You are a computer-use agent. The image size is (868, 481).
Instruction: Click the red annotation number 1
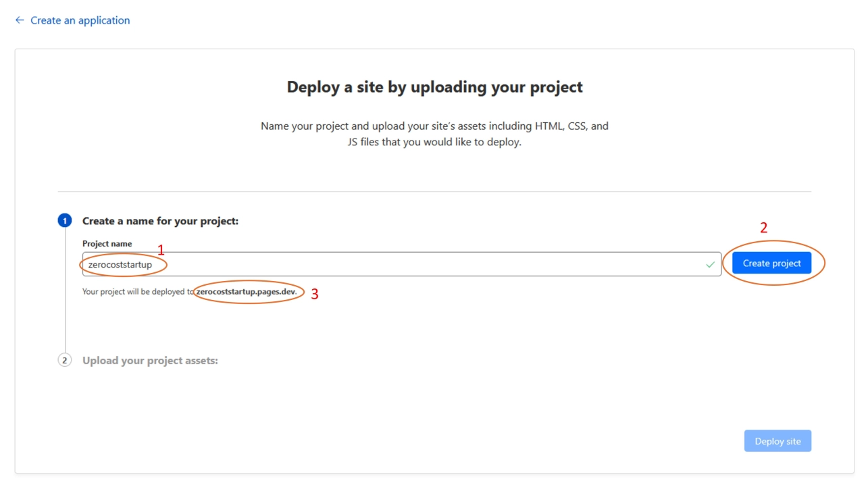coord(161,250)
